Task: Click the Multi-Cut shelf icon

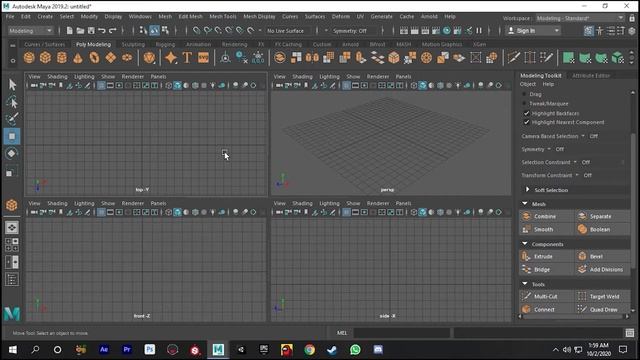Action: pyautogui.click(x=513, y=58)
